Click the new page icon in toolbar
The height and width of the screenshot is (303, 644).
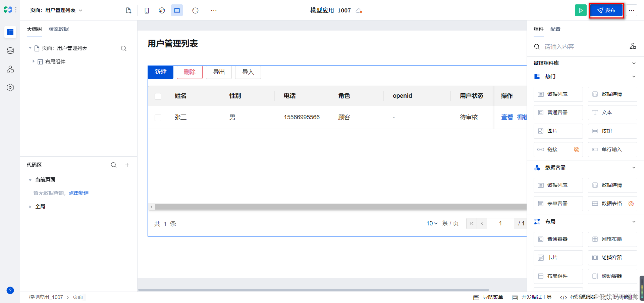(x=128, y=10)
